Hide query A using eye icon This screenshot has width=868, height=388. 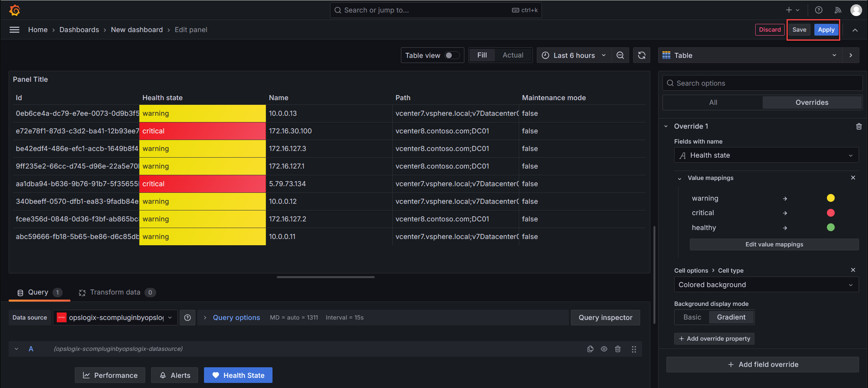pos(604,349)
